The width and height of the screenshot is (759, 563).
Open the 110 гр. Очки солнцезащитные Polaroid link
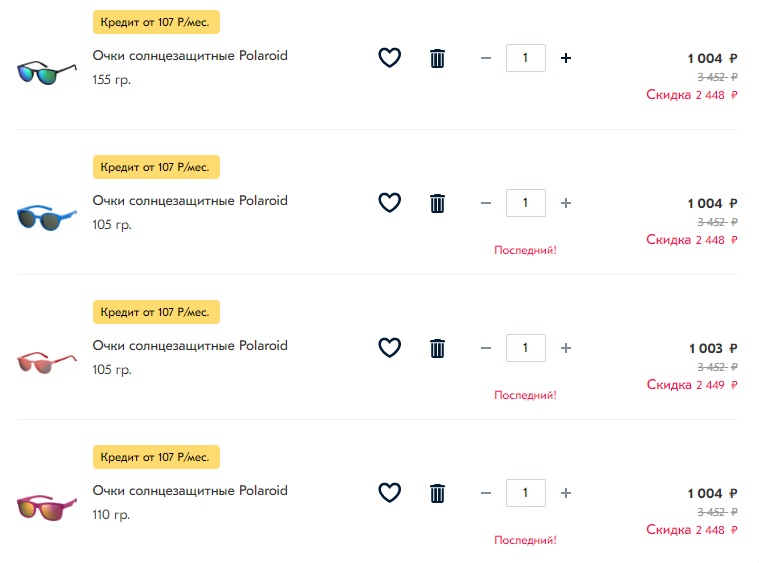click(190, 491)
